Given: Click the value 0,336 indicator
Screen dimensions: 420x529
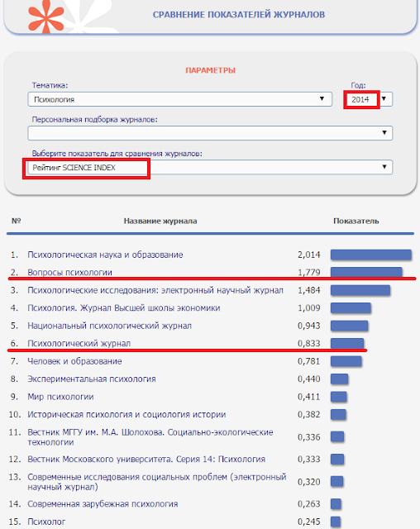Looking at the screenshot, I should pyautogui.click(x=308, y=437).
